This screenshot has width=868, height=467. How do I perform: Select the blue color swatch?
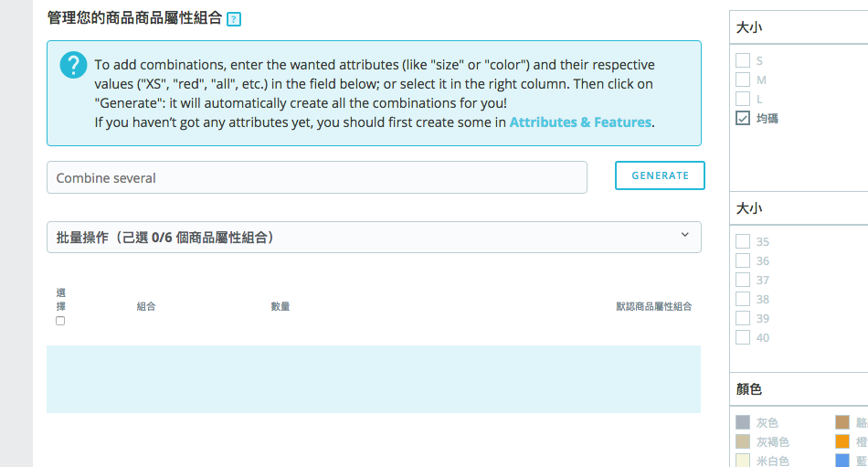842,461
